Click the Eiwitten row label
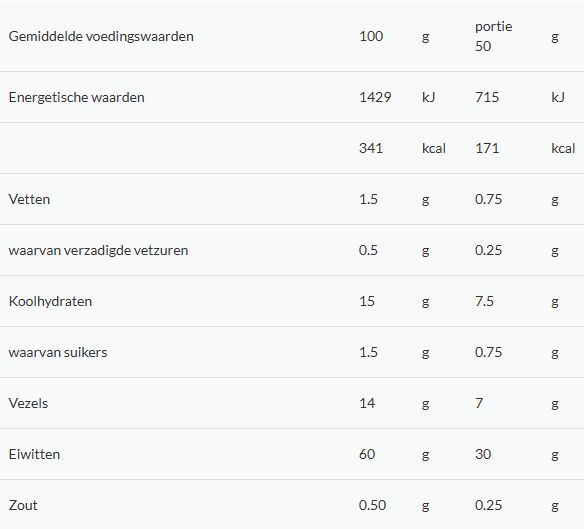This screenshot has width=584, height=529. (34, 454)
